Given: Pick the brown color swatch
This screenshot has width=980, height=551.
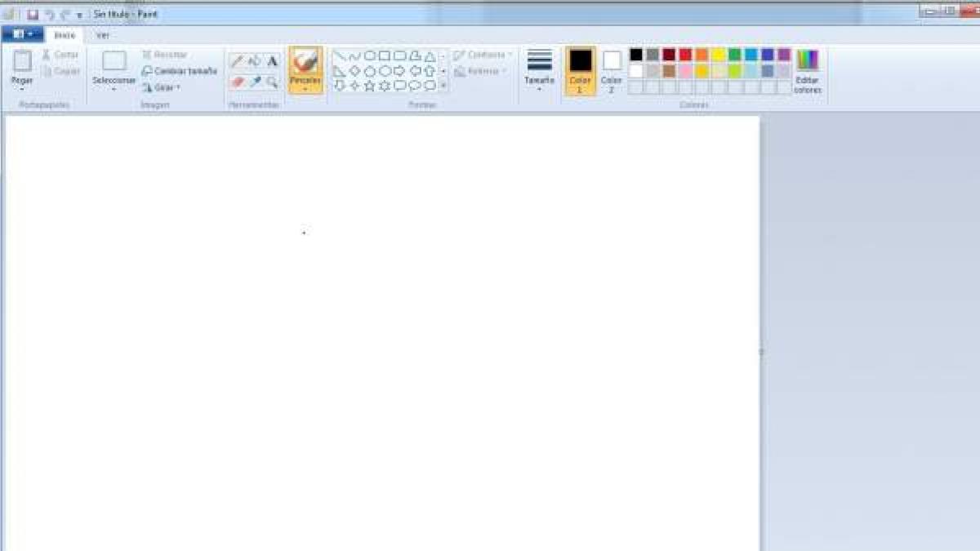Looking at the screenshot, I should [669, 71].
